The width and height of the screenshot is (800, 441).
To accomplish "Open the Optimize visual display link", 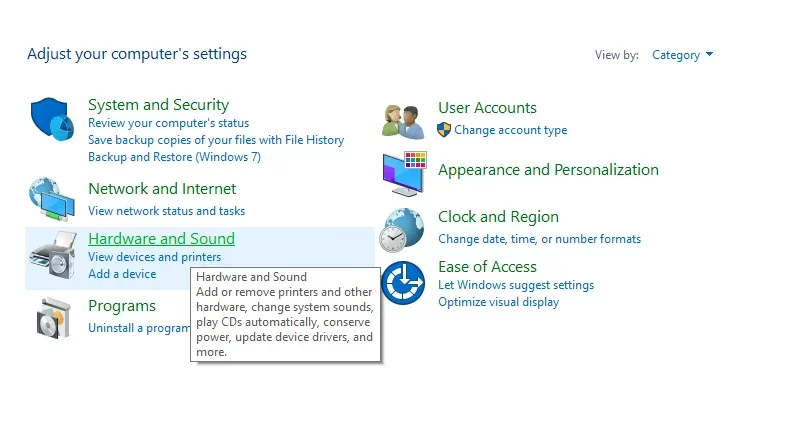I will point(498,302).
